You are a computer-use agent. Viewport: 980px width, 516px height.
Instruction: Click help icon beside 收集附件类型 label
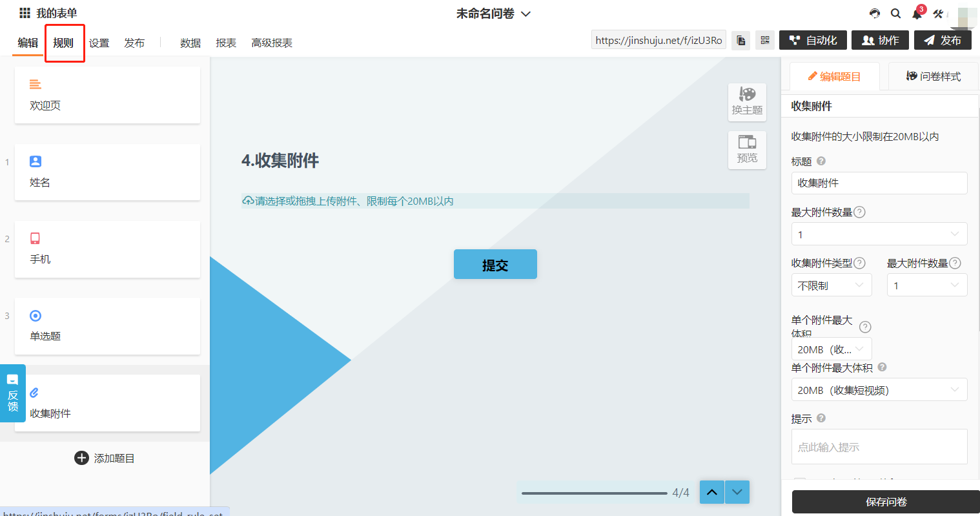click(859, 263)
